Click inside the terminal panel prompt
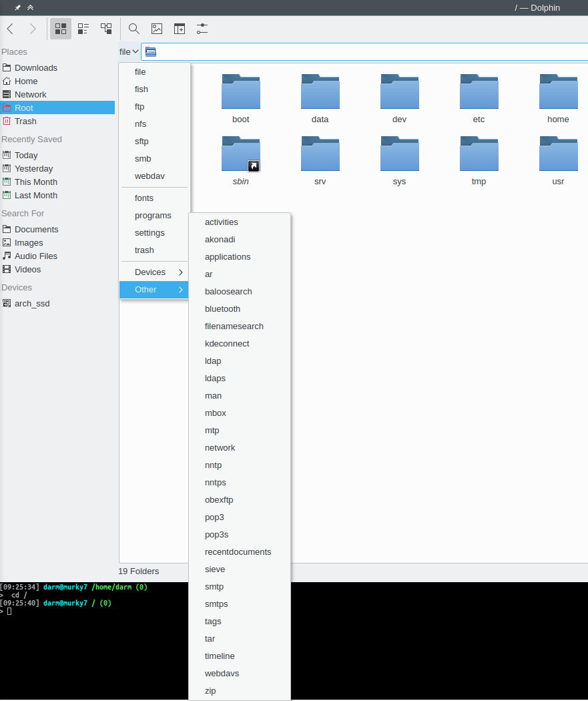The width and height of the screenshot is (588, 701). pos(9,611)
